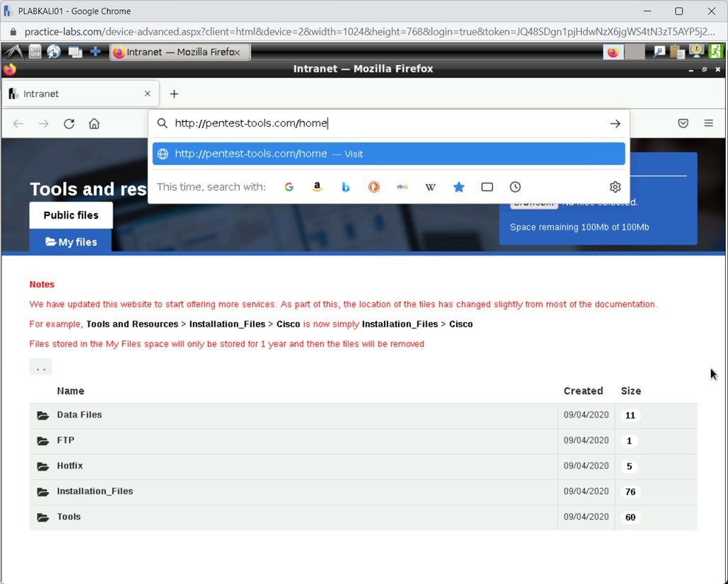Image resolution: width=728 pixels, height=584 pixels.
Task: Click the Public files button
Action: pyautogui.click(x=70, y=214)
